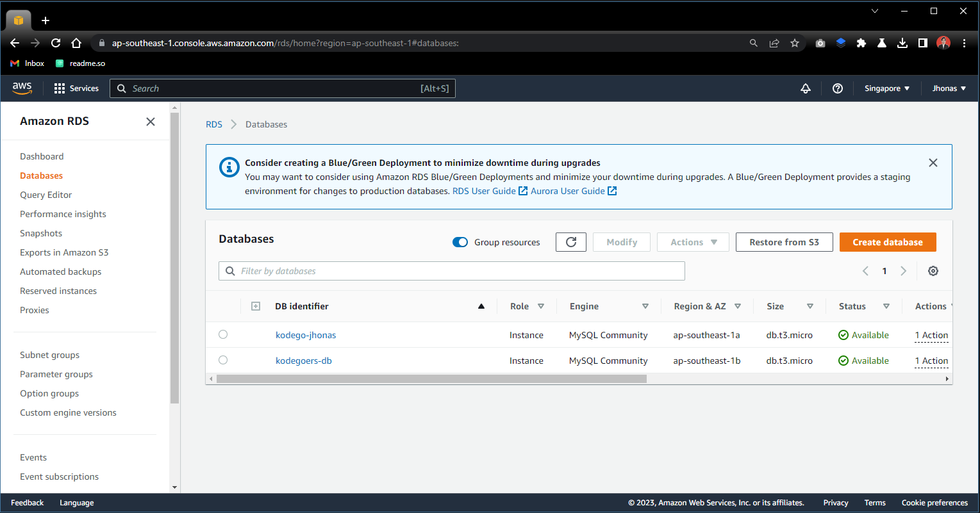
Task: Open the Services grid menu
Action: 76,88
